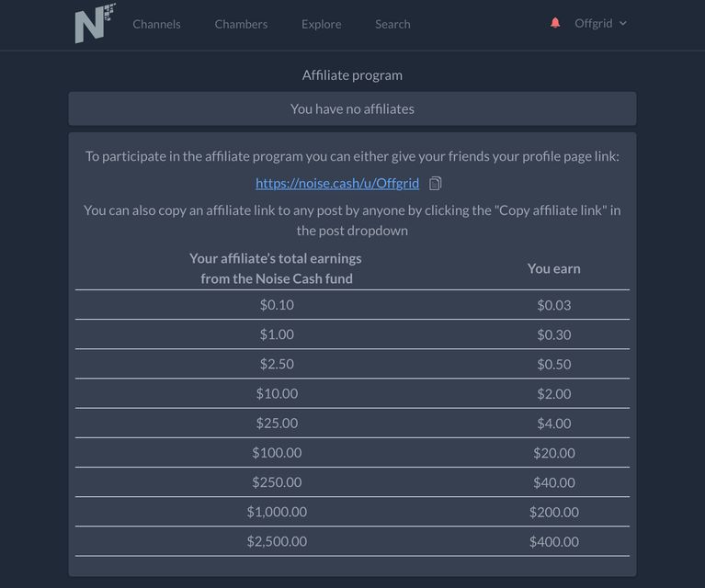
Task: Select the $2.50 affiliate earnings cell
Action: (x=277, y=364)
